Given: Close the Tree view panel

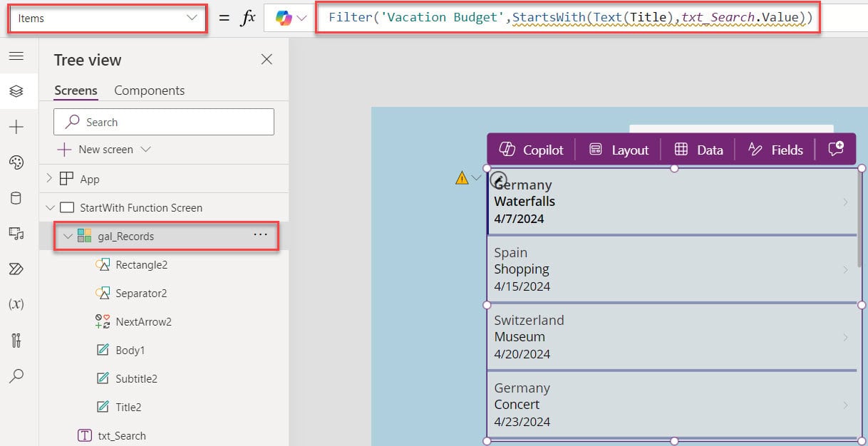Looking at the screenshot, I should 267,60.
